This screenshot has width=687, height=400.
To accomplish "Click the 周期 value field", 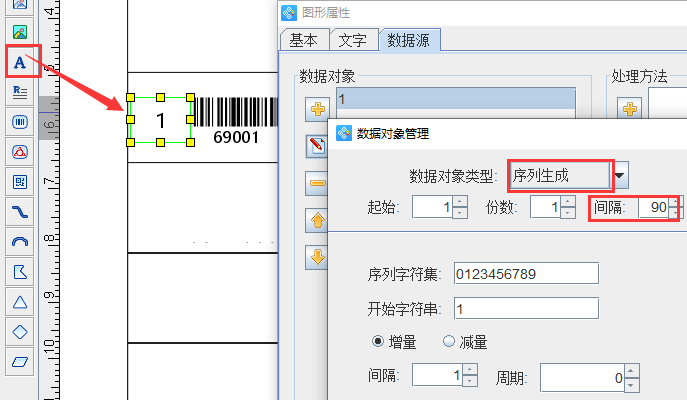I will tap(582, 378).
